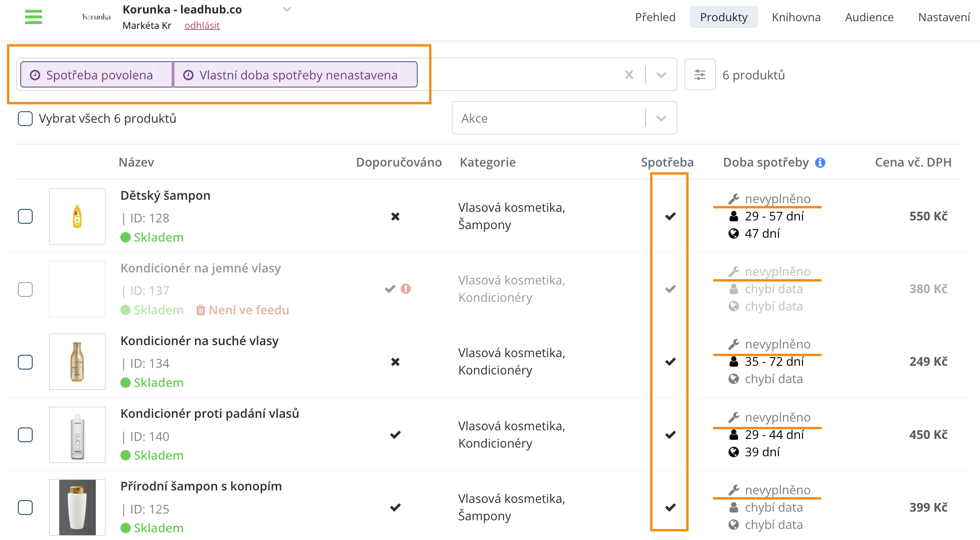
Task: Click the Přírodní šampon s konopím thumbnail
Action: point(77,507)
